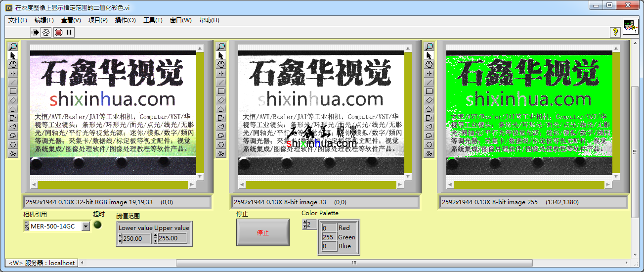
Task: Click the gray 停止 stop button
Action: click(x=263, y=232)
